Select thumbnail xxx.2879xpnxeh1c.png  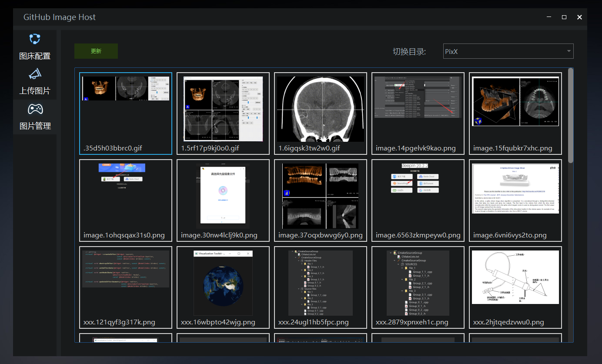[418, 287]
